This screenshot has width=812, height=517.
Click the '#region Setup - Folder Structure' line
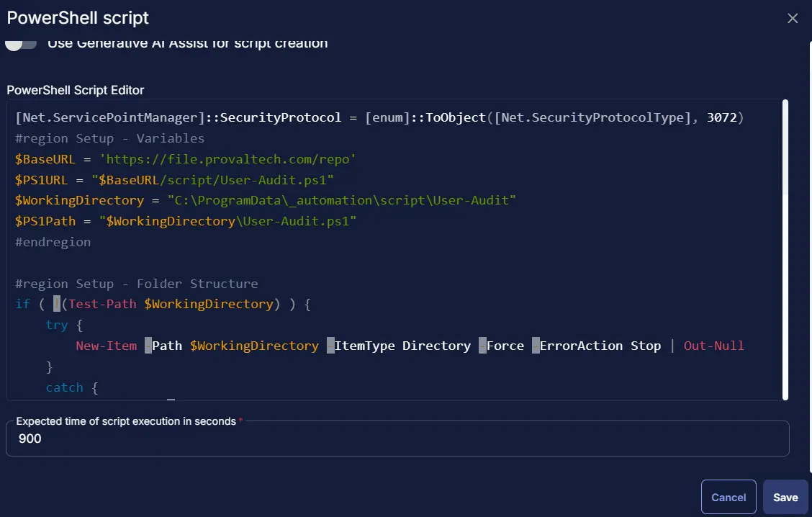click(x=137, y=284)
